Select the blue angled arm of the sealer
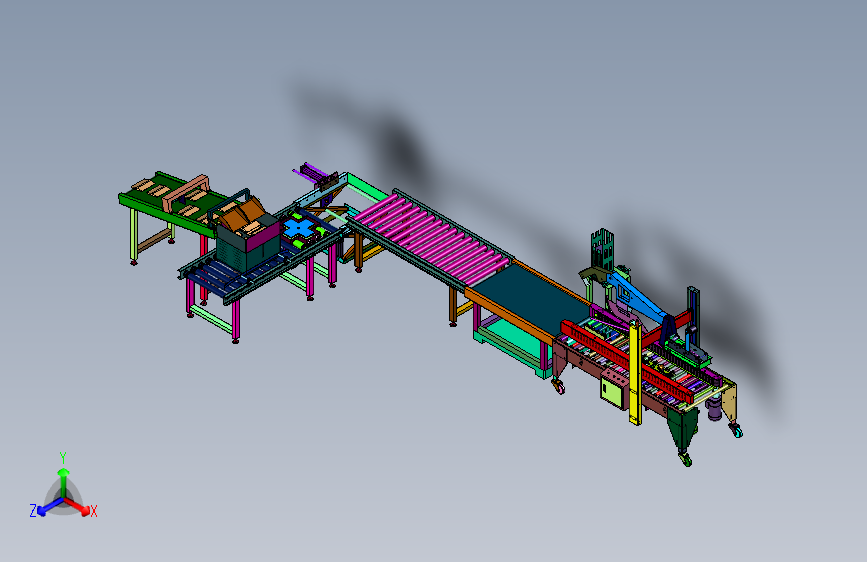Viewport: 867px width, 562px height. pos(636,295)
